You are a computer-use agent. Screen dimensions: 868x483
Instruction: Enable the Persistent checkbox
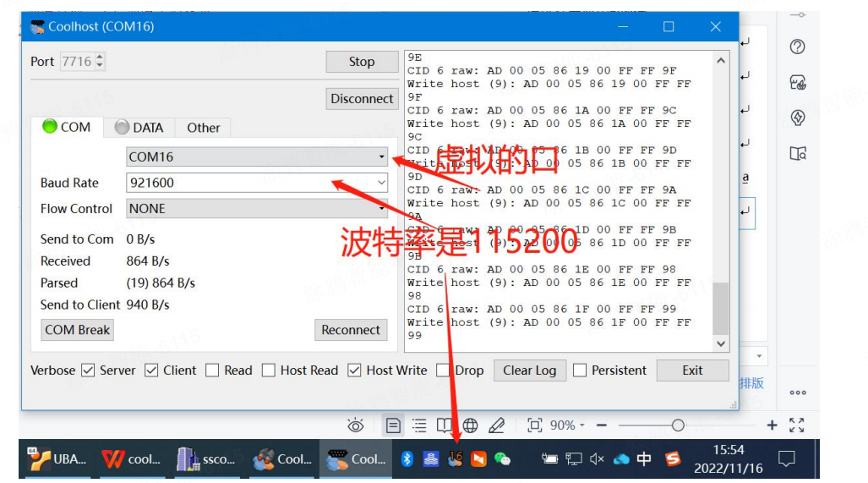[x=580, y=370]
